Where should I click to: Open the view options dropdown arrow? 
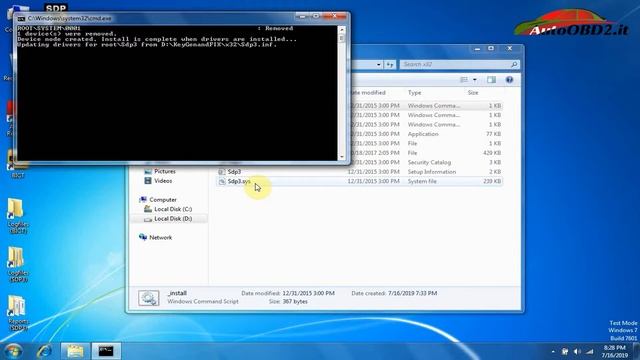(x=475, y=80)
